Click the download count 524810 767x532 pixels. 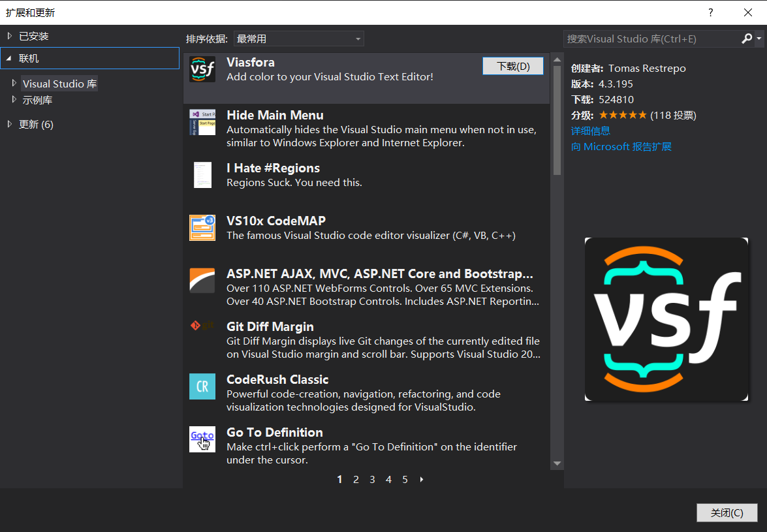616,100
